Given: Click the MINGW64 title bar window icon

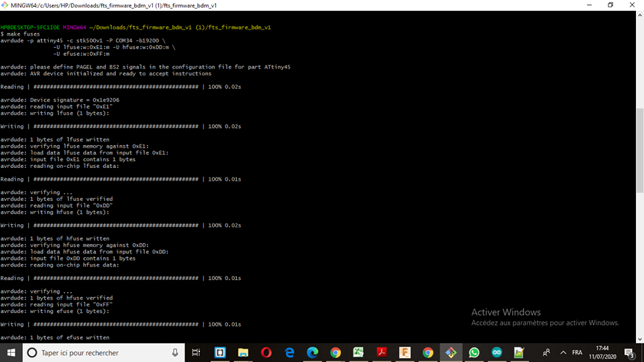Looking at the screenshot, I should pos(5,5).
